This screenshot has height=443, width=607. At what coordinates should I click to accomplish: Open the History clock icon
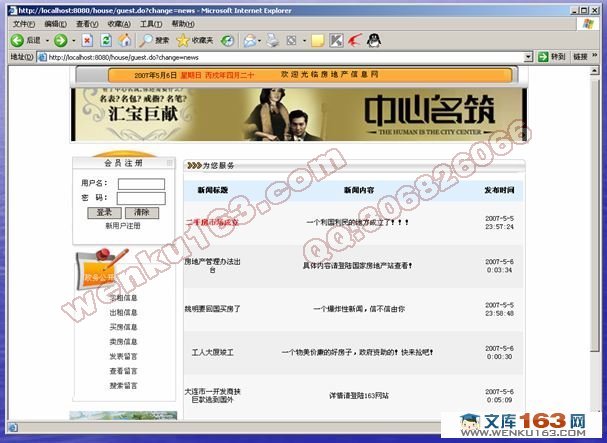pos(227,41)
